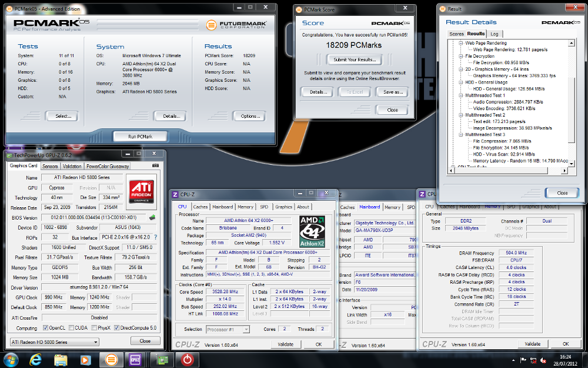
Task: Click the ATI Radeon logo in GPU-Z
Action: (x=141, y=192)
